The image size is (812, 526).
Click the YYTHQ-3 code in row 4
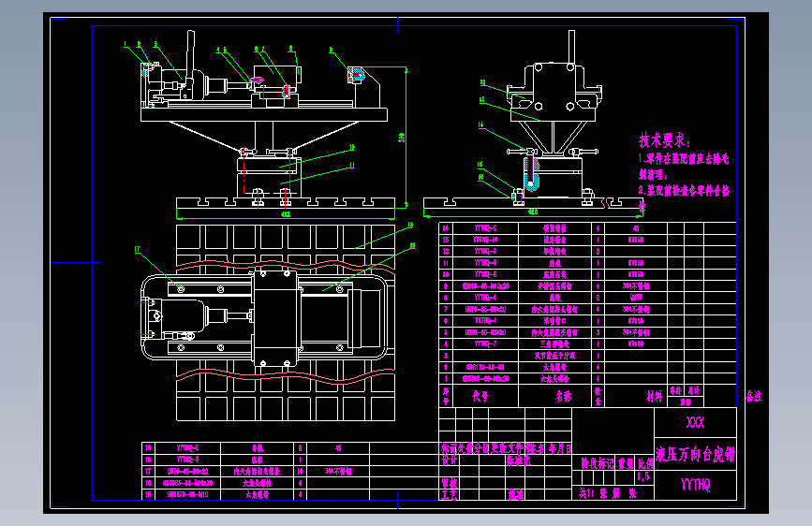(485, 343)
